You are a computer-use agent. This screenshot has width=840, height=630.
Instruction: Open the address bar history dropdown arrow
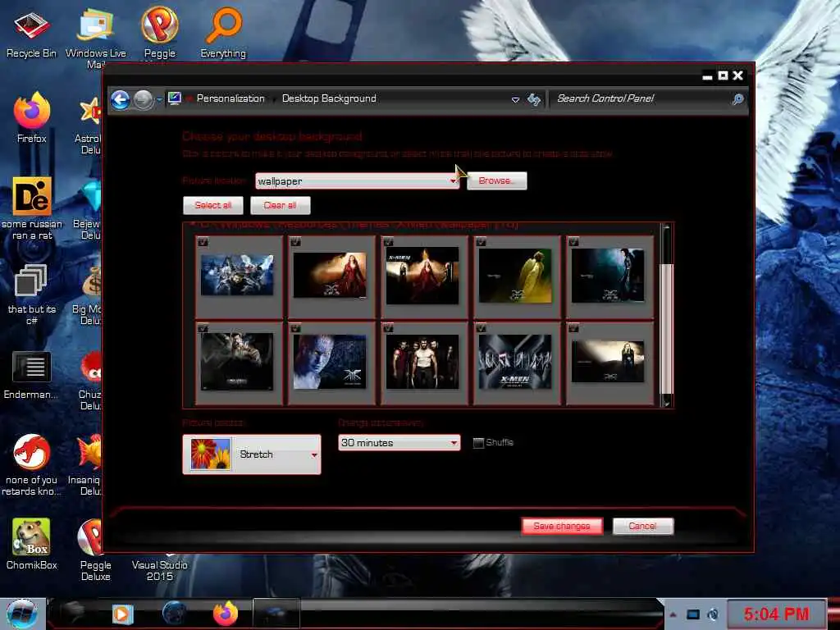[x=515, y=99]
